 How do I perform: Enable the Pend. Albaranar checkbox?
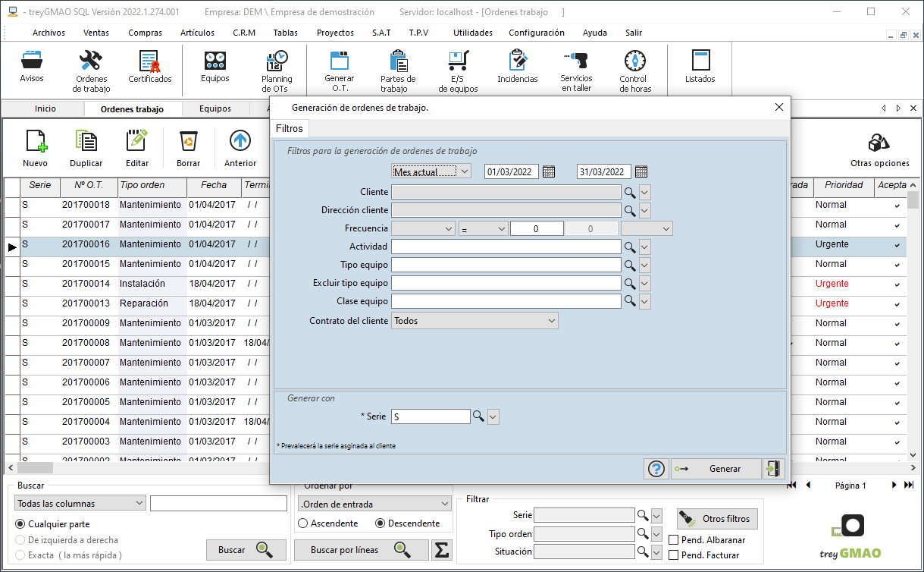674,540
